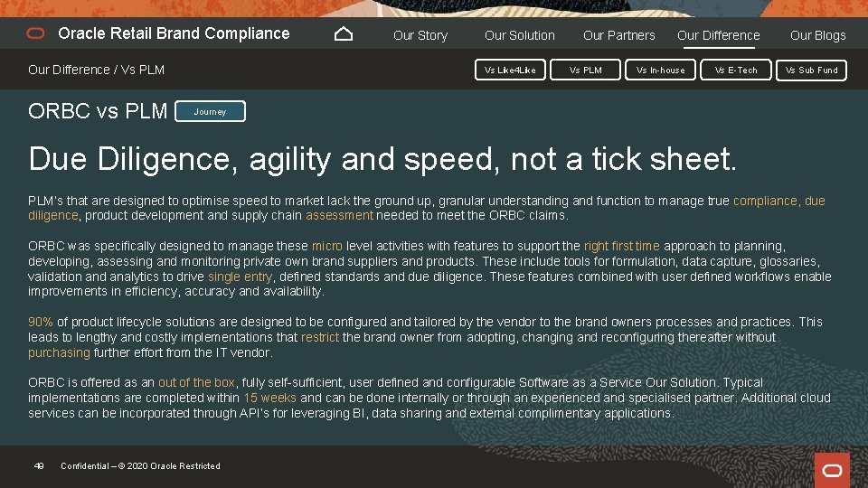Image resolution: width=868 pixels, height=488 pixels.
Task: Click the Confidential 2020 Oracle Restricted footer
Action: tap(140, 466)
